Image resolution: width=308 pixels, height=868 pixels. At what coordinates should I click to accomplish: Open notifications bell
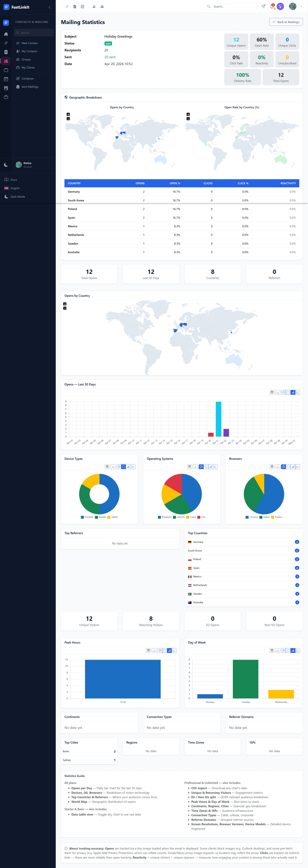(x=272, y=6)
